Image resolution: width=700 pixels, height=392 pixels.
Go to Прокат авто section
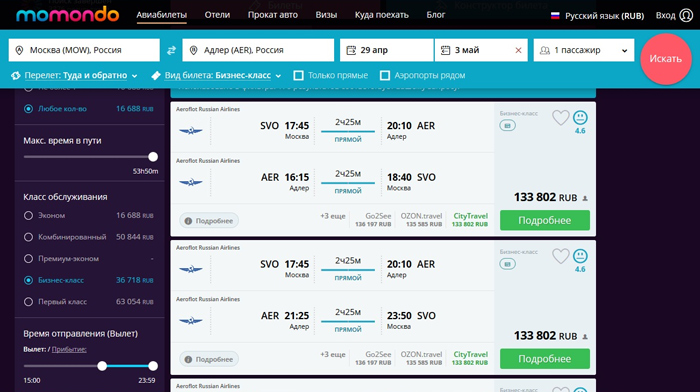pyautogui.click(x=273, y=15)
